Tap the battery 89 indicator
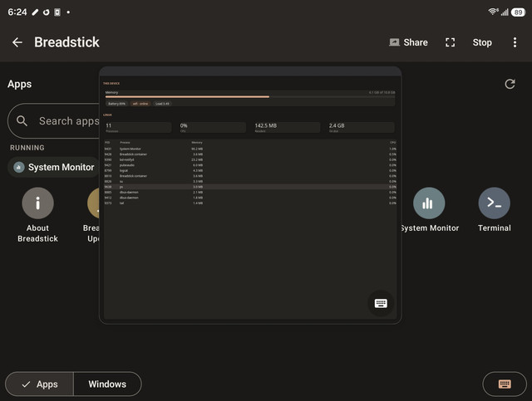 [x=518, y=12]
